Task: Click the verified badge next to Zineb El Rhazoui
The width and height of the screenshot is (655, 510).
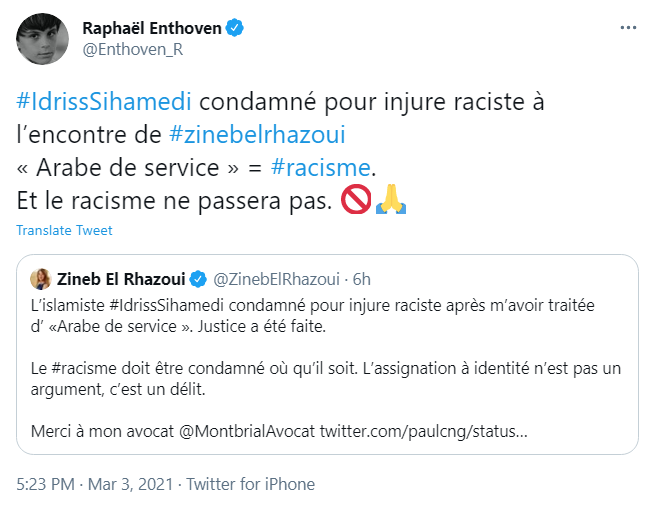Action: [x=199, y=279]
